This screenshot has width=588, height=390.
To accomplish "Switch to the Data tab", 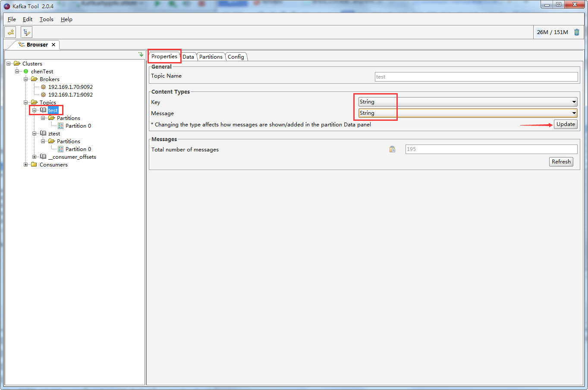I will (189, 57).
